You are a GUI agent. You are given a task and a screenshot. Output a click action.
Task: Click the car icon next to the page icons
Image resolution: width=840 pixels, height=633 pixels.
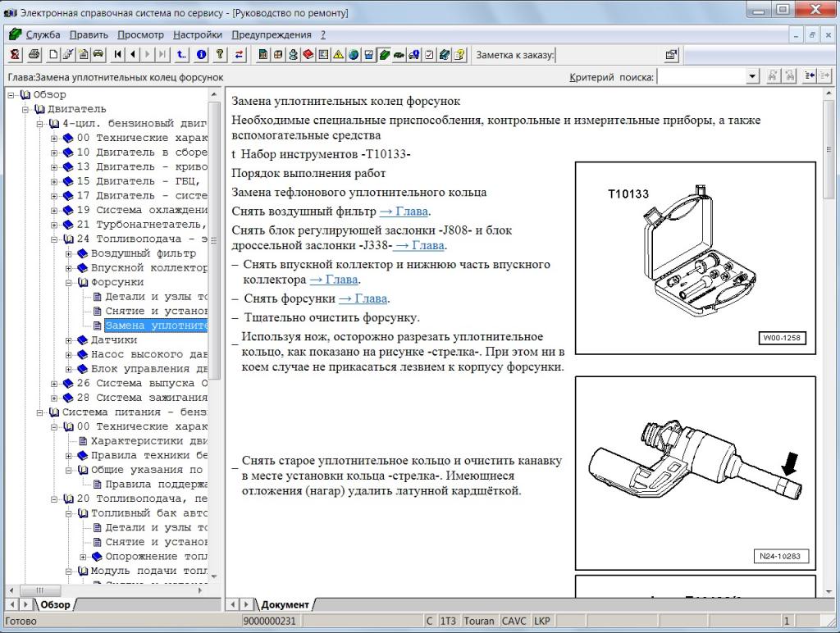point(98,55)
